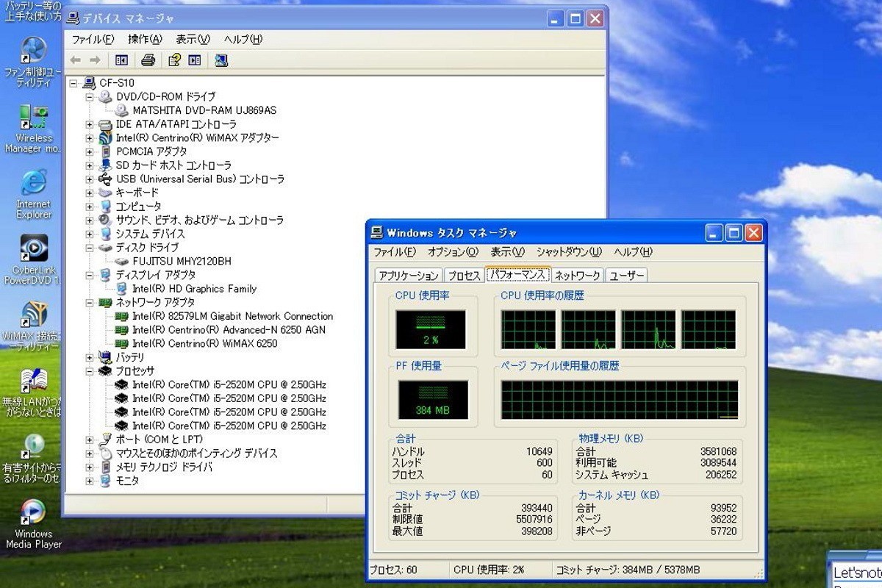882x588 pixels.
Task: Open Internet Explorer desktop icon
Action: pos(34,195)
